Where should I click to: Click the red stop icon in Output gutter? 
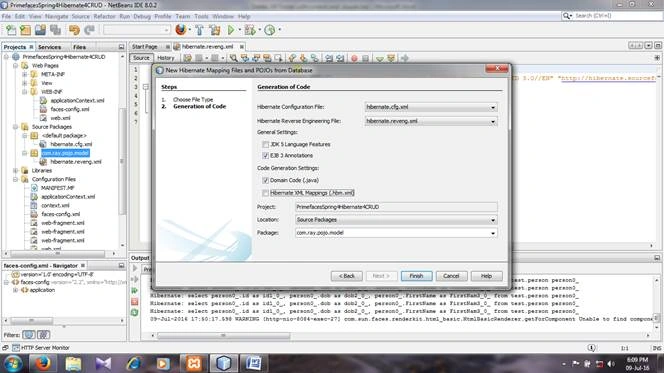(x=135, y=301)
